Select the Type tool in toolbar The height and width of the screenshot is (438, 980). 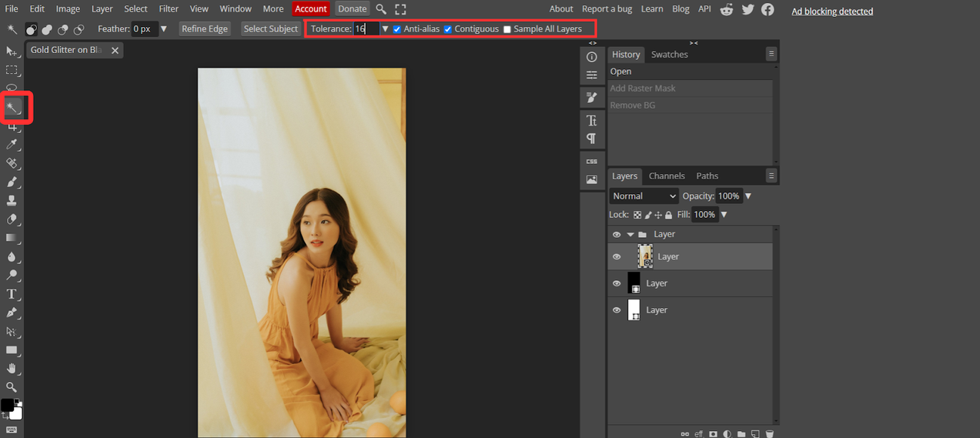(12, 294)
